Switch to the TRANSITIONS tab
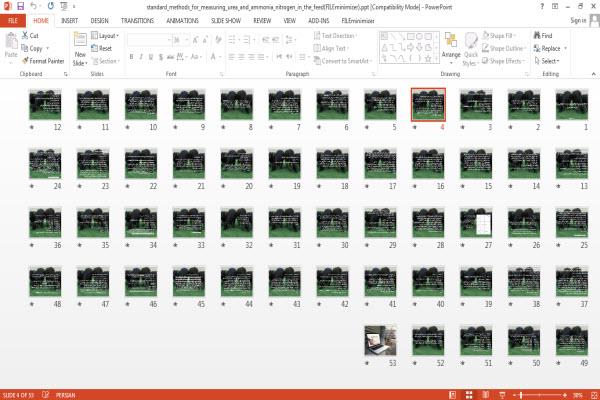The width and height of the screenshot is (600, 400). pyautogui.click(x=137, y=21)
